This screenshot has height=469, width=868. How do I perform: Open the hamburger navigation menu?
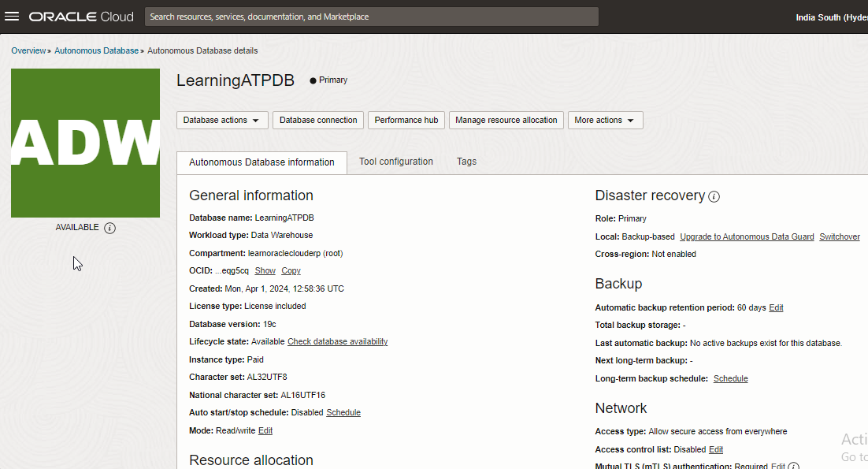coord(12,17)
